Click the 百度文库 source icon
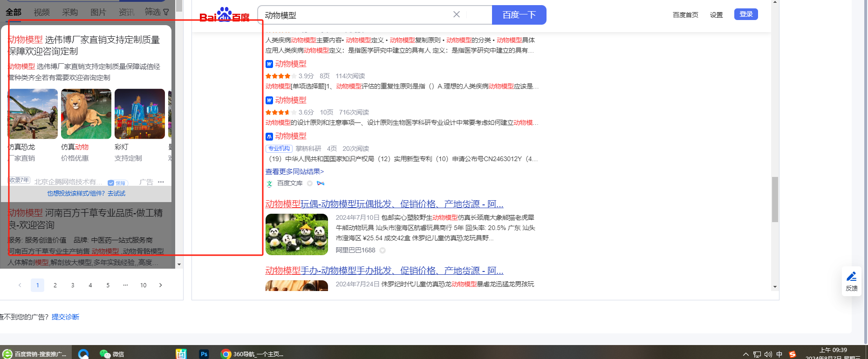The height and width of the screenshot is (359, 868). click(269, 183)
